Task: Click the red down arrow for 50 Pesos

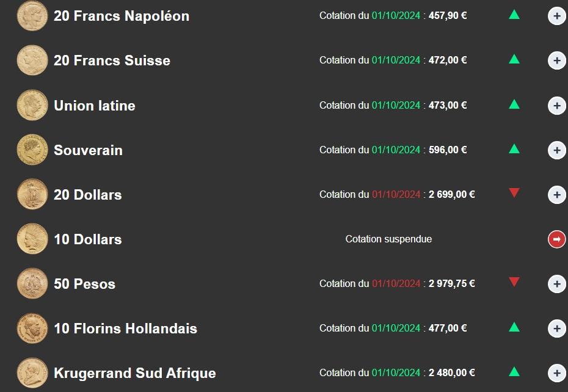Action: 514,282
